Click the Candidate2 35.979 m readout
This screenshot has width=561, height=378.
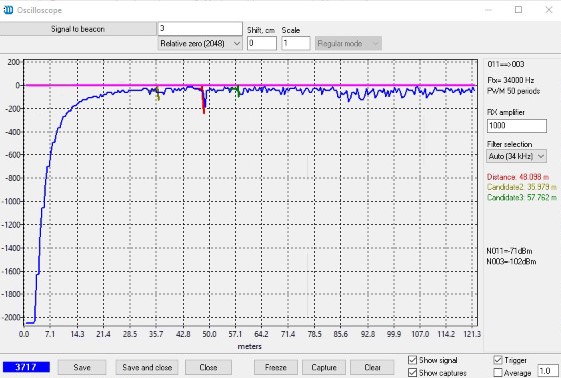point(522,187)
